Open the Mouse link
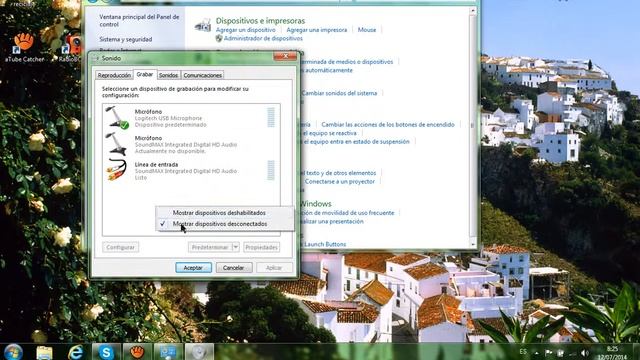 (x=367, y=30)
